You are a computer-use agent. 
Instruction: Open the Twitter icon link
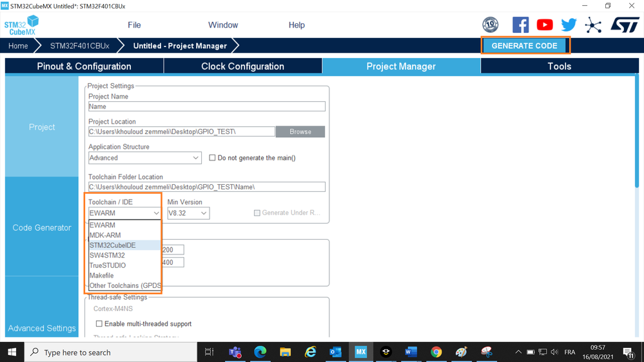(x=569, y=24)
